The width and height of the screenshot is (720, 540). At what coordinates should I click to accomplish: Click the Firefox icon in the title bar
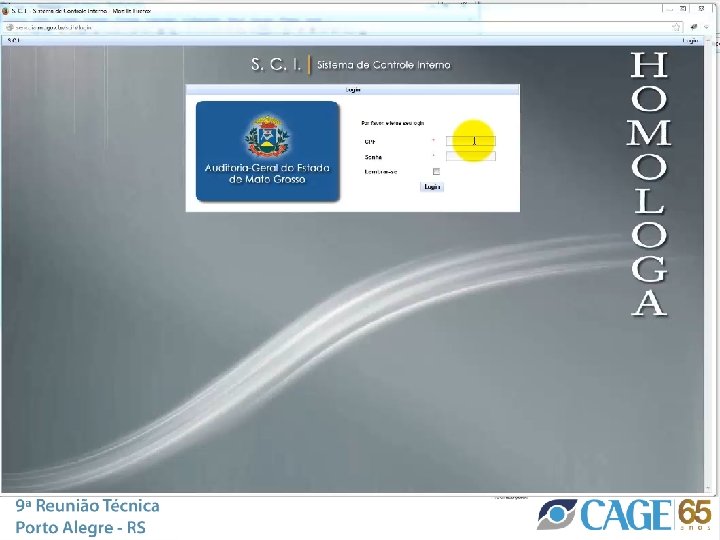coord(6,11)
